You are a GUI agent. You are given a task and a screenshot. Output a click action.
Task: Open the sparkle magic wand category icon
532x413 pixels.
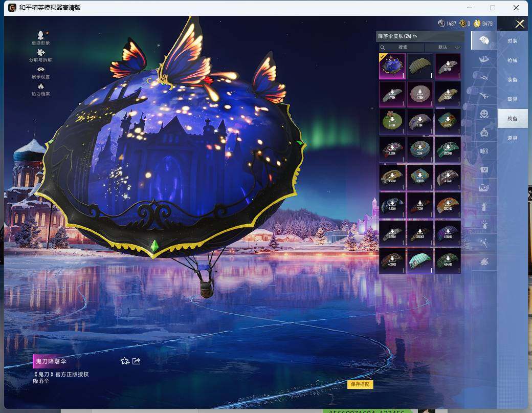click(x=484, y=243)
